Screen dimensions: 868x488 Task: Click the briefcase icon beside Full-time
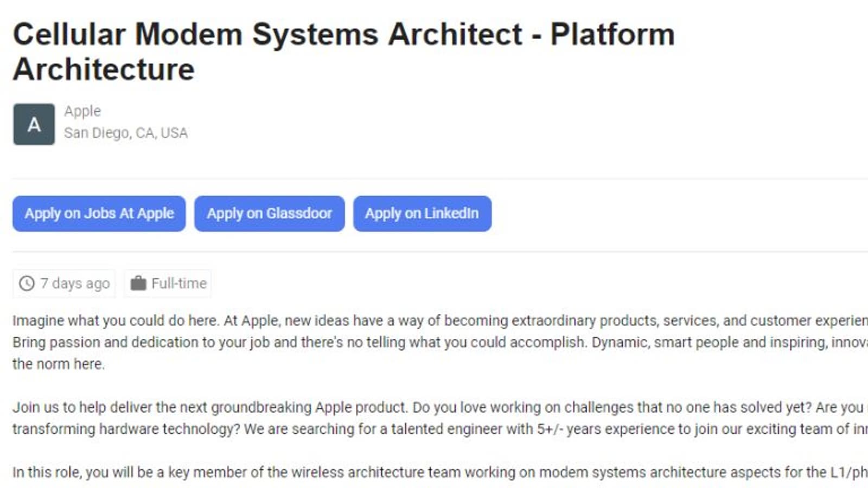[138, 284]
